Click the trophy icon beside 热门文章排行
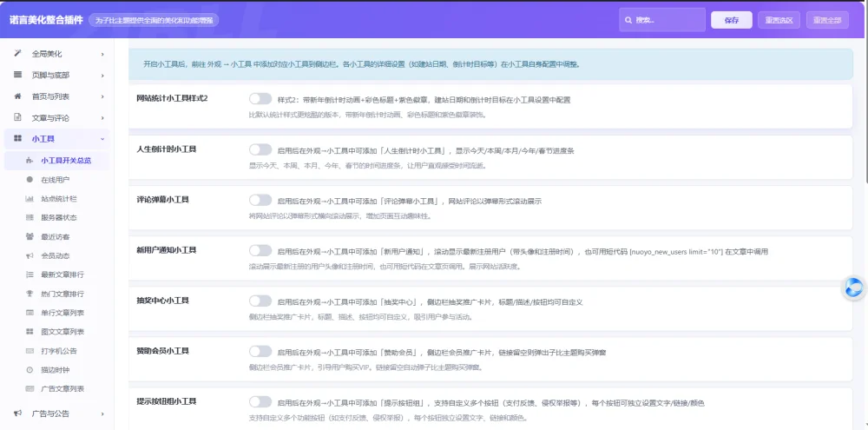 30,294
